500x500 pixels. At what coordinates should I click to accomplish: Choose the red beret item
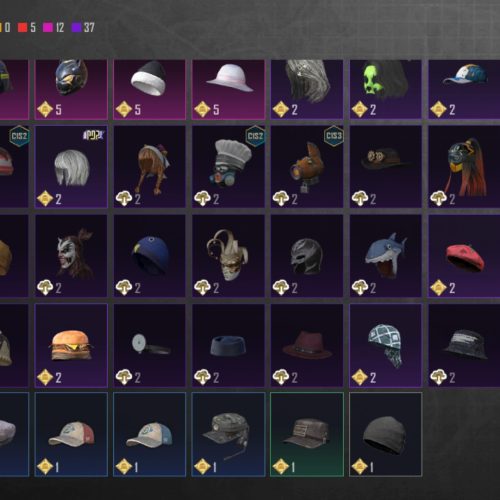(464, 256)
